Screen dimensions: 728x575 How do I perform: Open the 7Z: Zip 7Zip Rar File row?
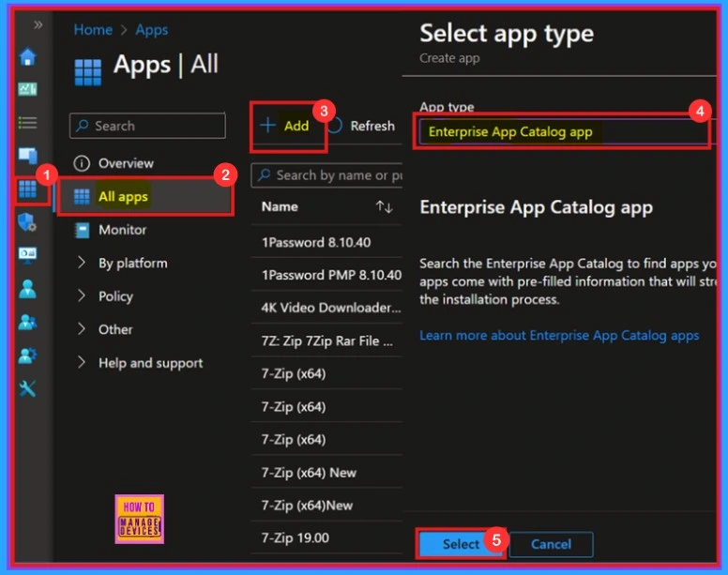[326, 340]
